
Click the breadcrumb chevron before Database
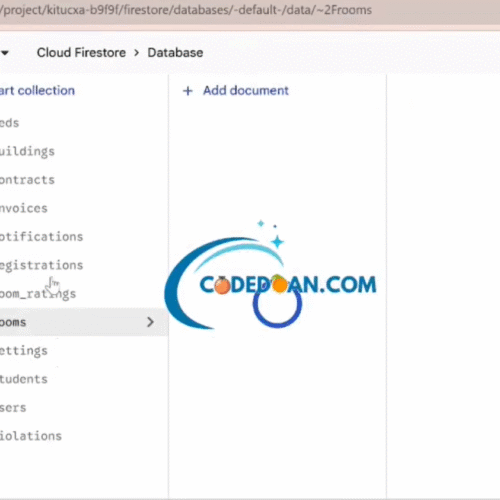pyautogui.click(x=136, y=53)
